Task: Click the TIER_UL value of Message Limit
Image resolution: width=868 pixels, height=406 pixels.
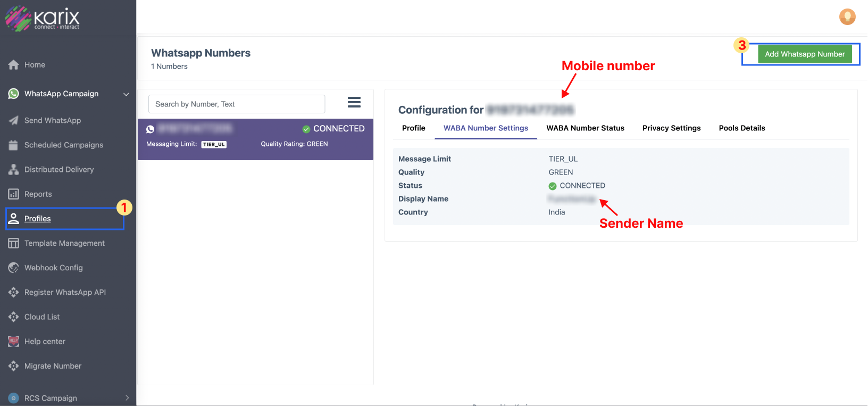Action: [563, 159]
